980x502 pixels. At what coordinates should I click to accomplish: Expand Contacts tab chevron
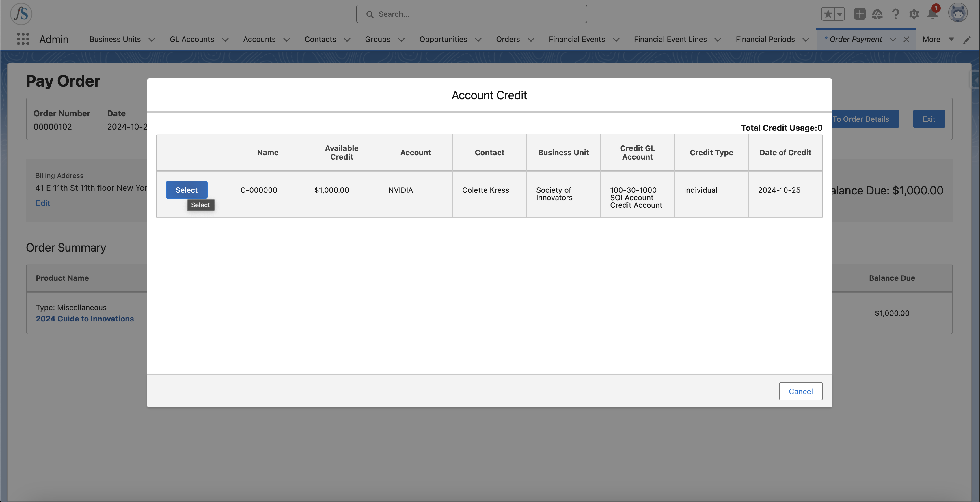[x=347, y=40]
